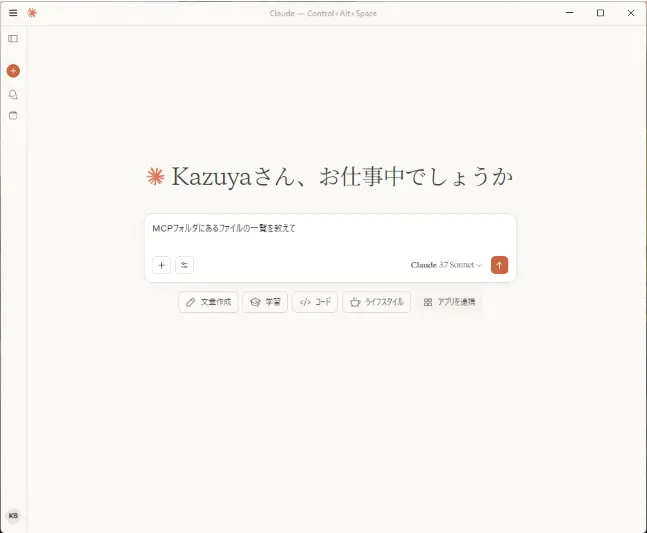Select the コード code chip
Image resolution: width=647 pixels, height=533 pixels.
click(315, 302)
